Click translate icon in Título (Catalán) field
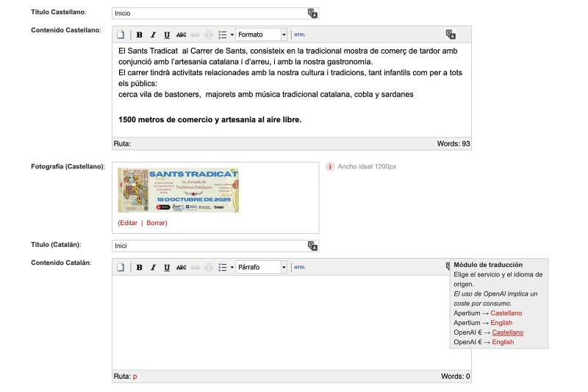The width and height of the screenshot is (588, 392). [312, 246]
